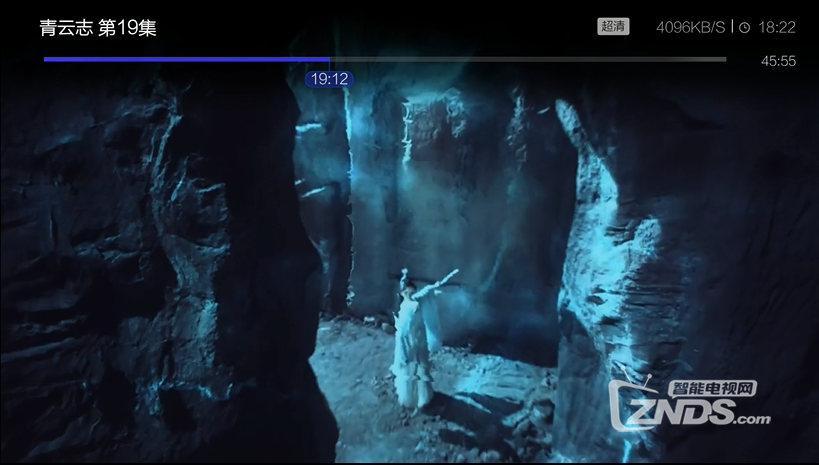
Task: Click the 青云志 第19集 episode title
Action: point(98,28)
